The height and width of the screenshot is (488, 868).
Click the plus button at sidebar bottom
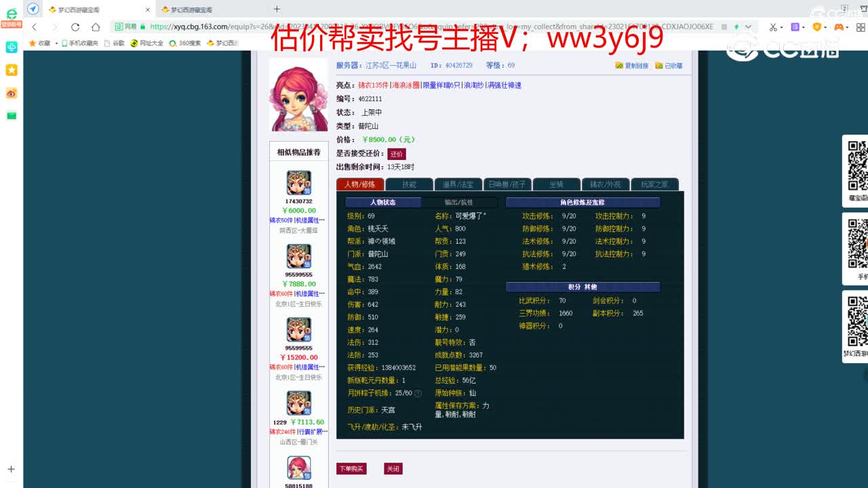point(11,469)
